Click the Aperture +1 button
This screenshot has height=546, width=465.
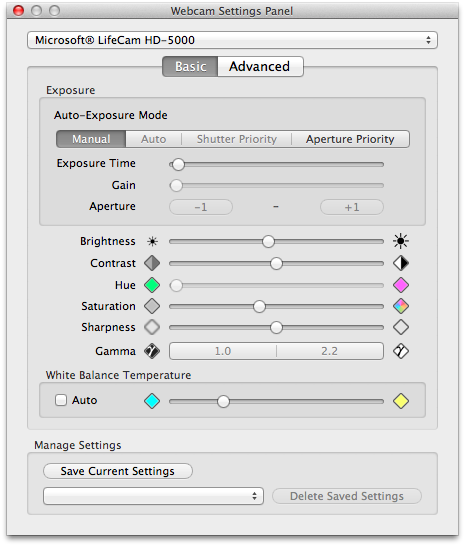[352, 207]
